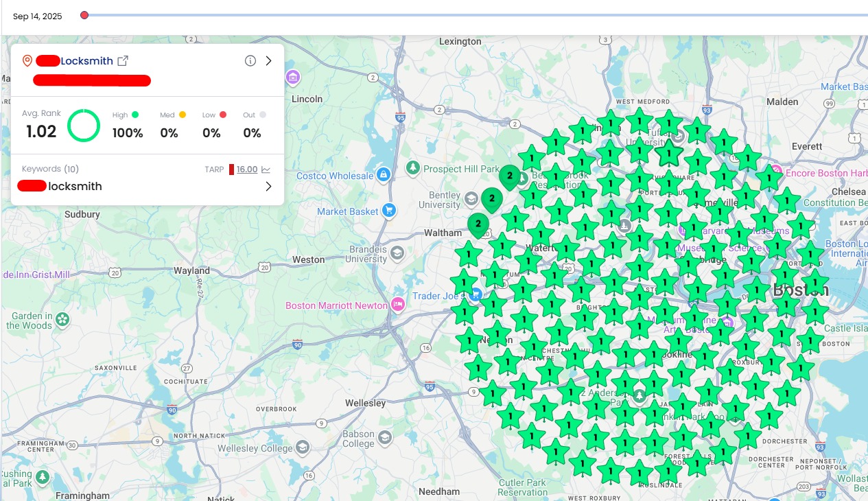Click the Garden in the Woods marker

tap(62, 320)
